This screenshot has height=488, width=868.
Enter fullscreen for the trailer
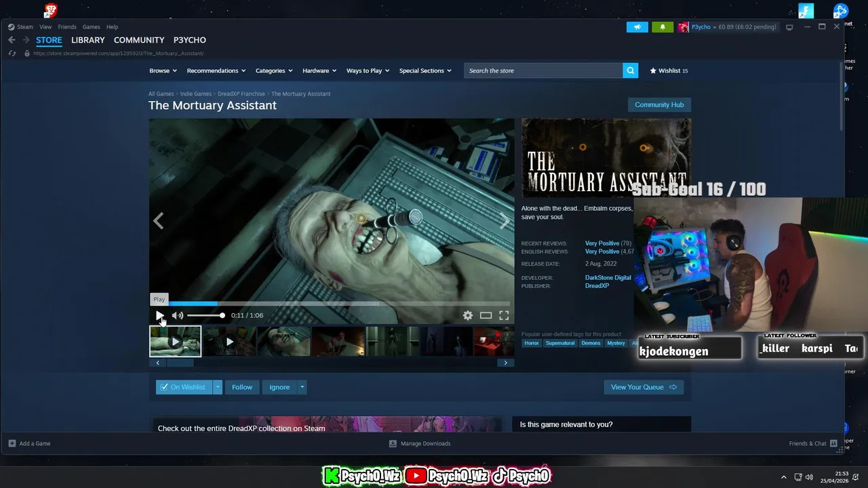[x=504, y=315]
